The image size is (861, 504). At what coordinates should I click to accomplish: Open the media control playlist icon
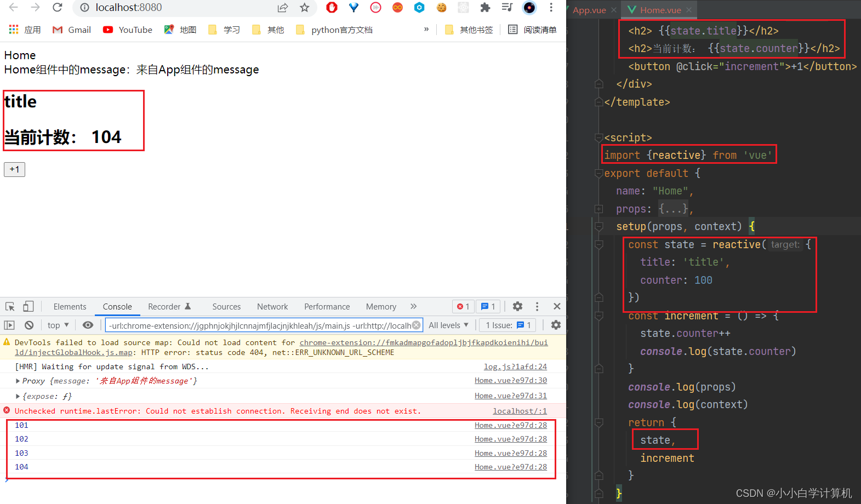coord(507,7)
